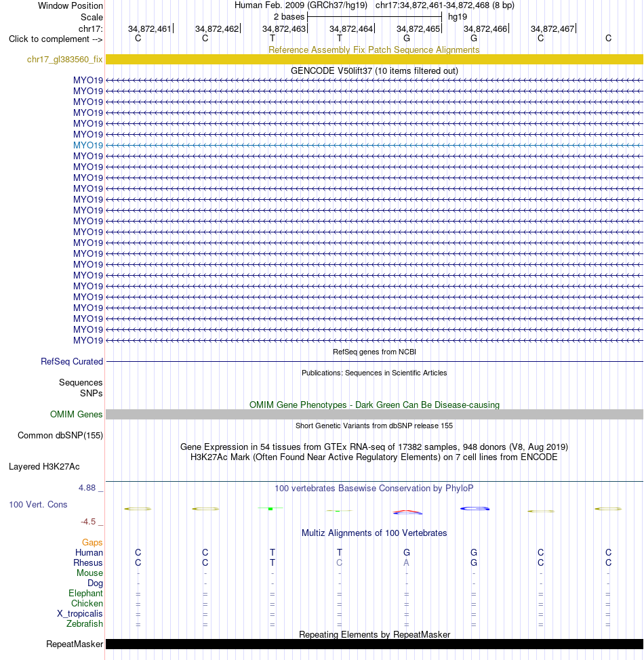This screenshot has width=644, height=660.
Task: Click the 'RepeatMasker' label
Action: 75,644
